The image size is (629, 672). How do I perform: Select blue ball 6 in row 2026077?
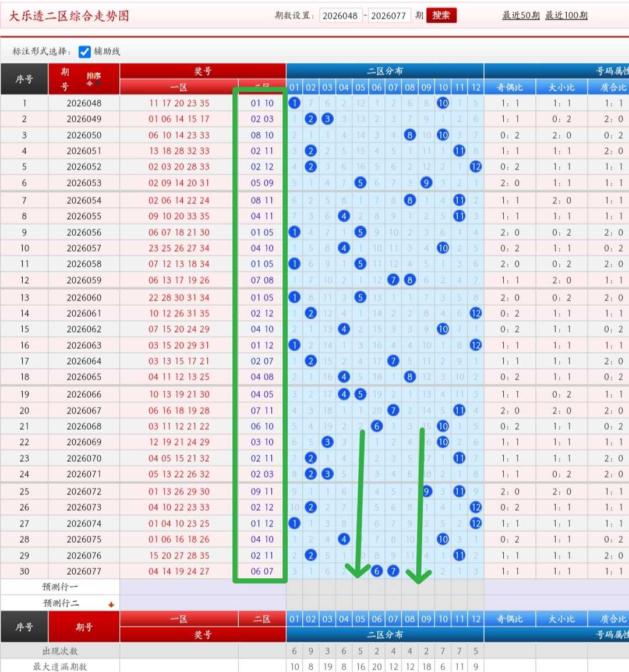(x=376, y=571)
